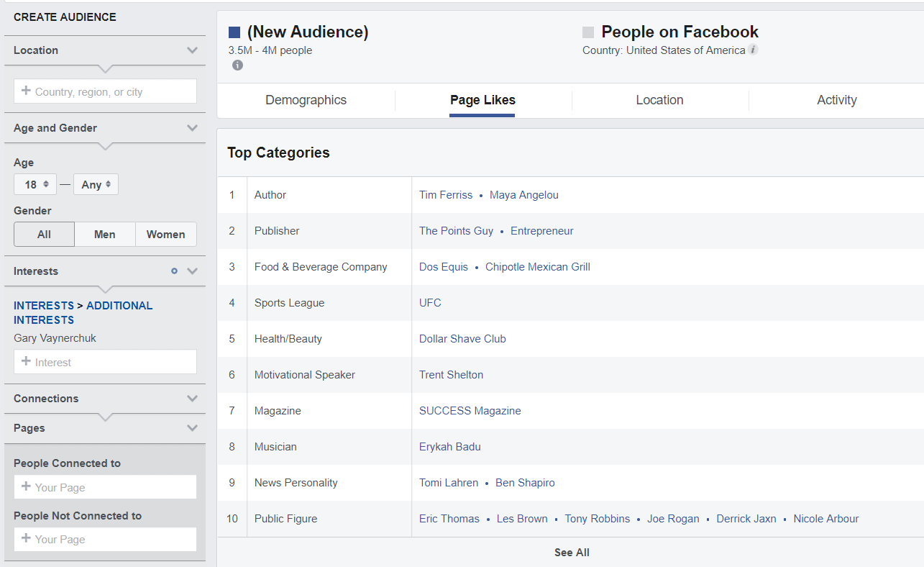Collapse the Connections section
This screenshot has height=567, width=924.
(192, 399)
